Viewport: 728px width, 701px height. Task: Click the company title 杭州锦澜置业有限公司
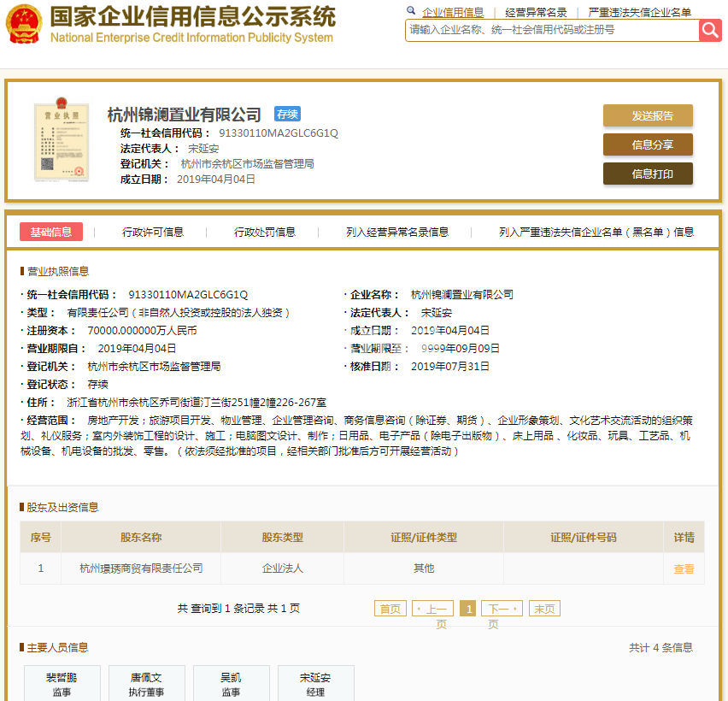pos(185,115)
